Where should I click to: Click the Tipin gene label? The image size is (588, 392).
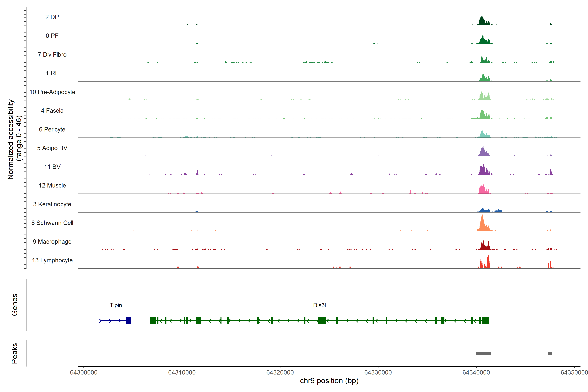(116, 305)
